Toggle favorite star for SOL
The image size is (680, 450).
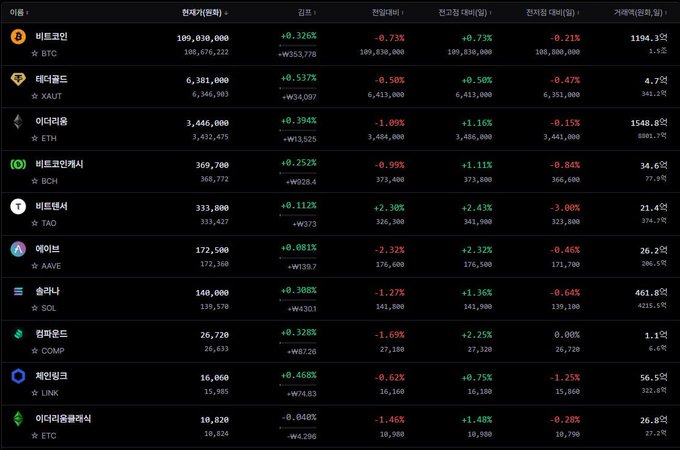[35, 308]
